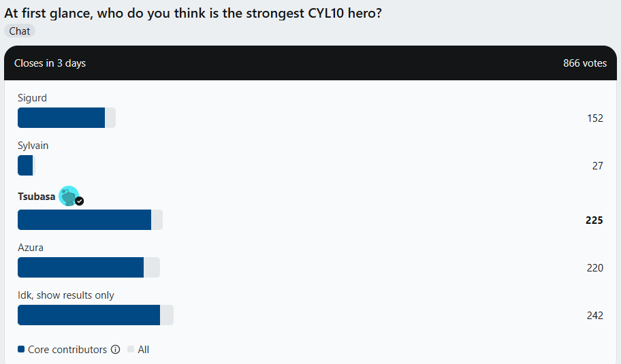Viewport: 621px width, 364px height.
Task: Click the blue Core contributors legend square
Action: (21, 349)
